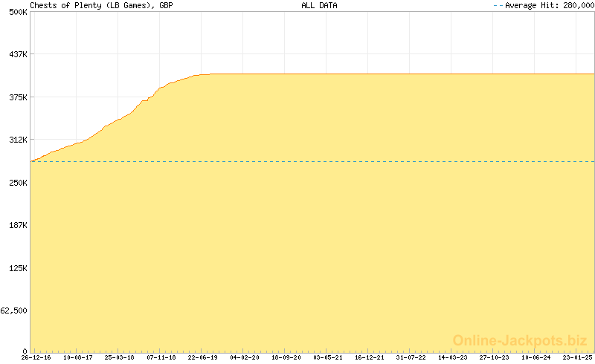The width and height of the screenshot is (595, 364).
Task: Click the 22-06-19 date marker
Action: pos(202,357)
